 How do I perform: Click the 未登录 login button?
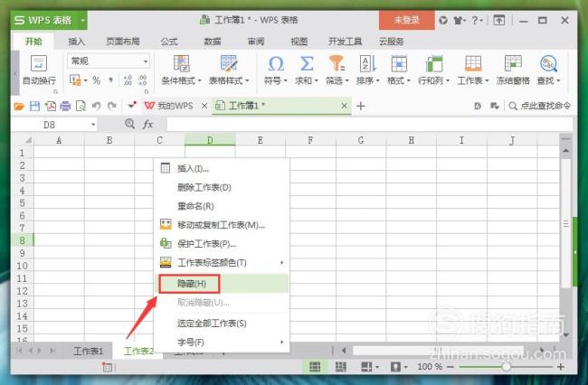click(406, 20)
